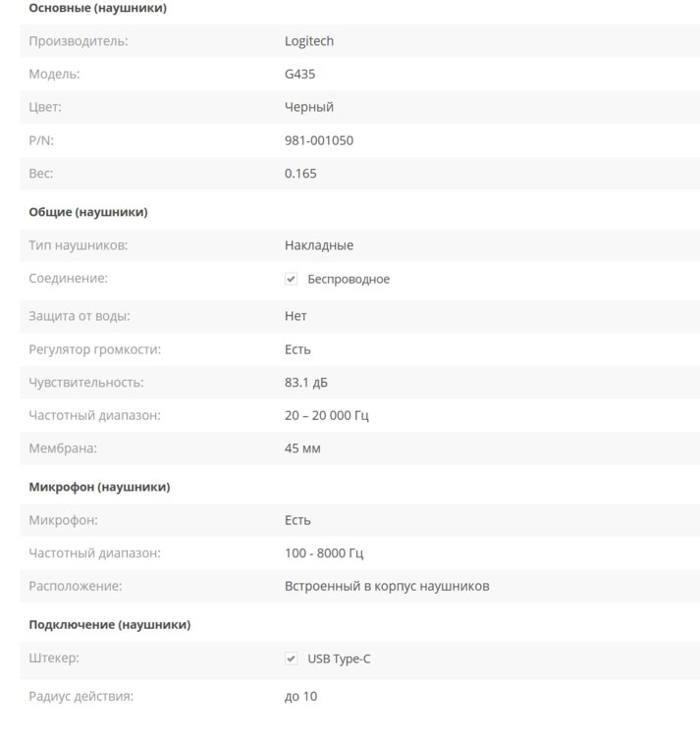Select the 100 - 8000 Гц microphone range
Screen dimensions: 700x736
pyautogui.click(x=324, y=553)
